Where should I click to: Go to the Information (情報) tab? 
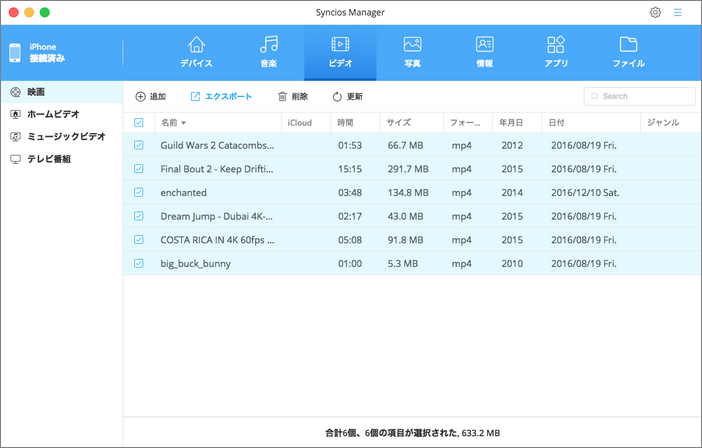click(x=484, y=52)
